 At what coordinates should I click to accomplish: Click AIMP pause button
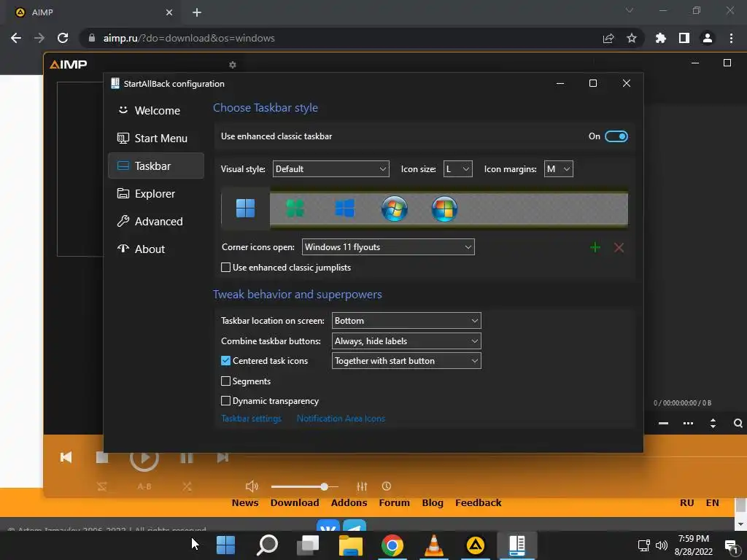[186, 457]
